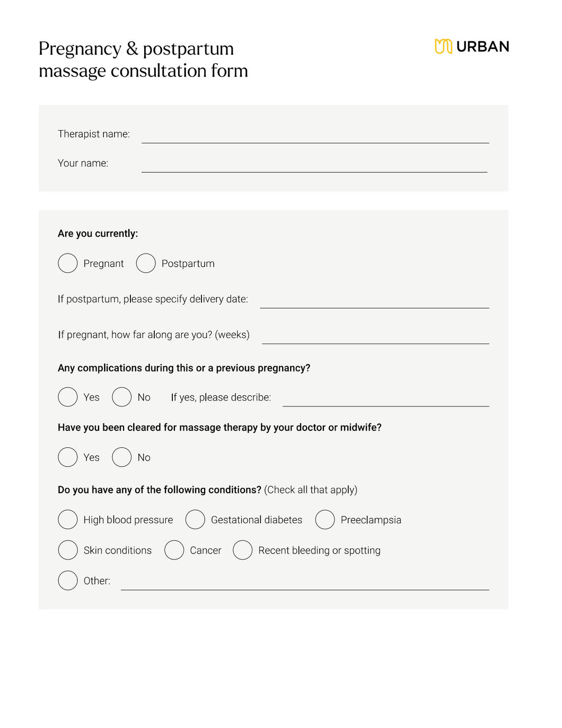Click the Therapist name field
Screen dimensions: 562x728
tap(315, 136)
